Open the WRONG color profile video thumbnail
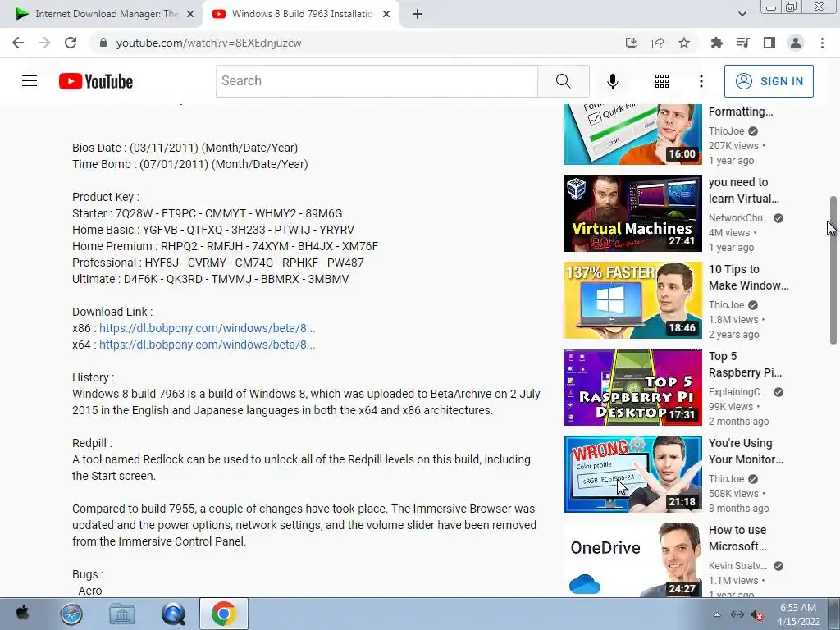The height and width of the screenshot is (630, 840). (632, 474)
